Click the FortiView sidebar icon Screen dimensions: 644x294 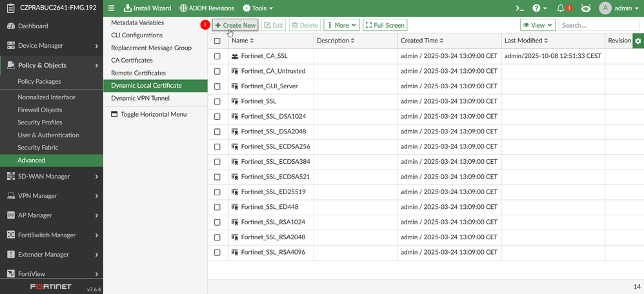coord(11,273)
